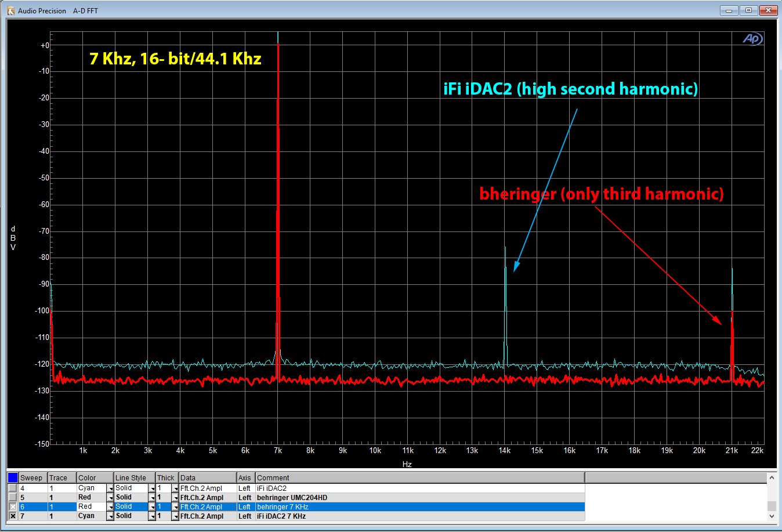Click the Line Style column header
This screenshot has height=532, width=782.
pyautogui.click(x=135, y=477)
